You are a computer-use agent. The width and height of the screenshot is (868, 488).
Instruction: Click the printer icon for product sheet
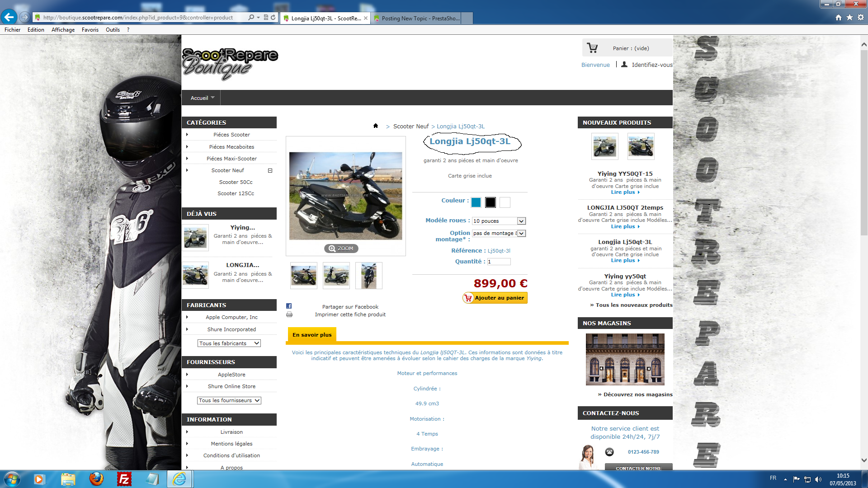[289, 314]
